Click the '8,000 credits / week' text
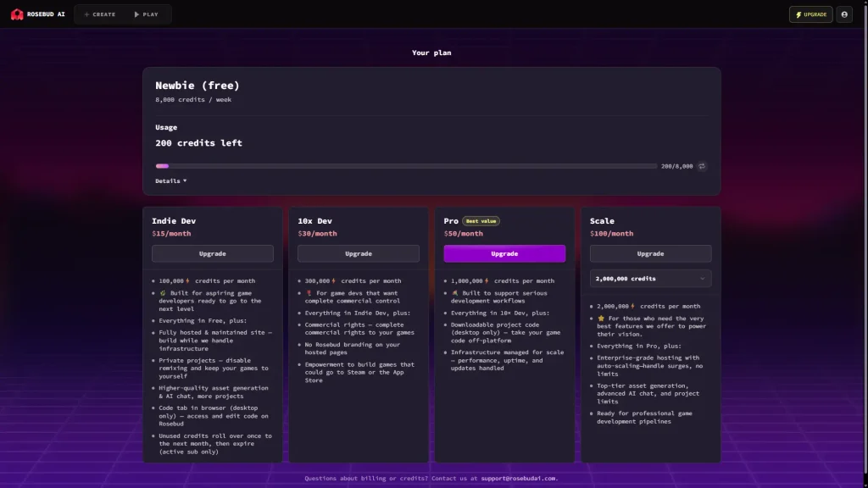The width and height of the screenshot is (868, 488). click(x=193, y=100)
